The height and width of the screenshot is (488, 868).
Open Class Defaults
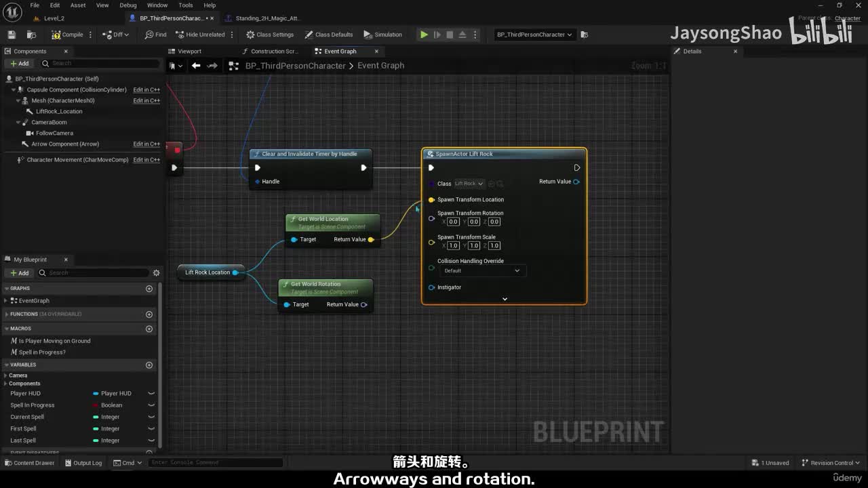(x=329, y=35)
